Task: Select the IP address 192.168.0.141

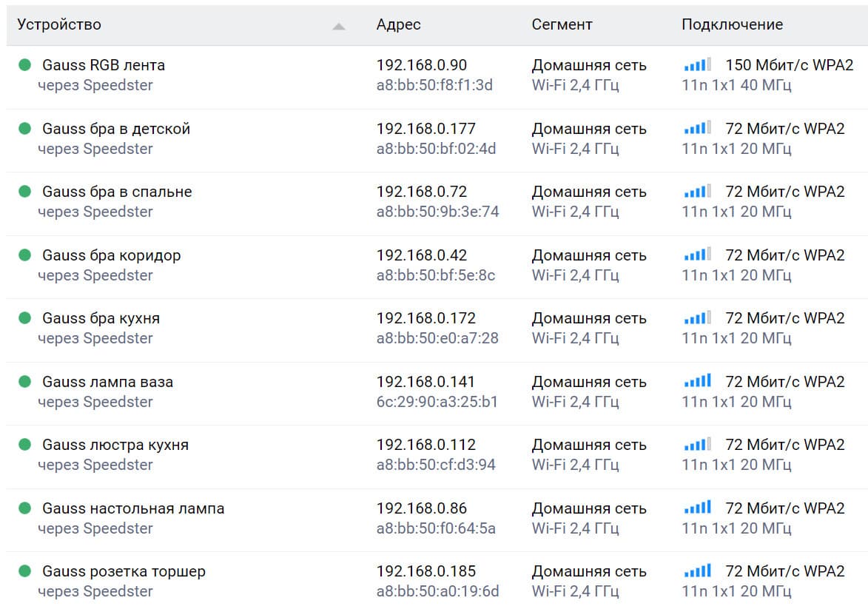Action: [425, 382]
